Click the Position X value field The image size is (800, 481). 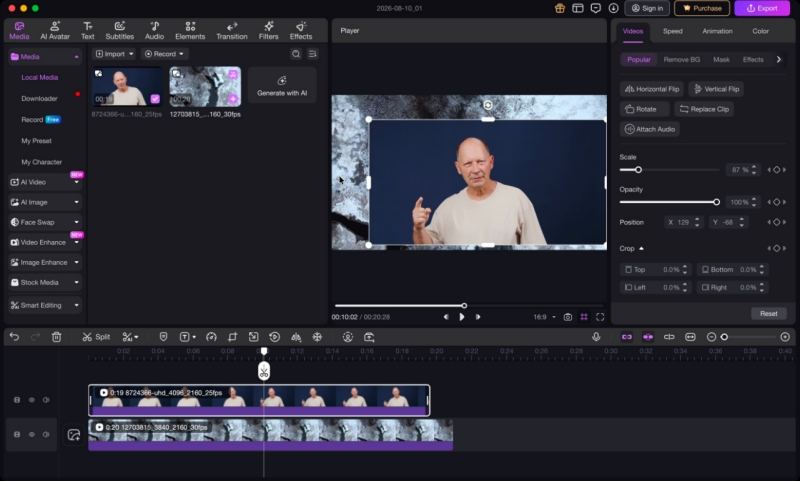coord(684,222)
